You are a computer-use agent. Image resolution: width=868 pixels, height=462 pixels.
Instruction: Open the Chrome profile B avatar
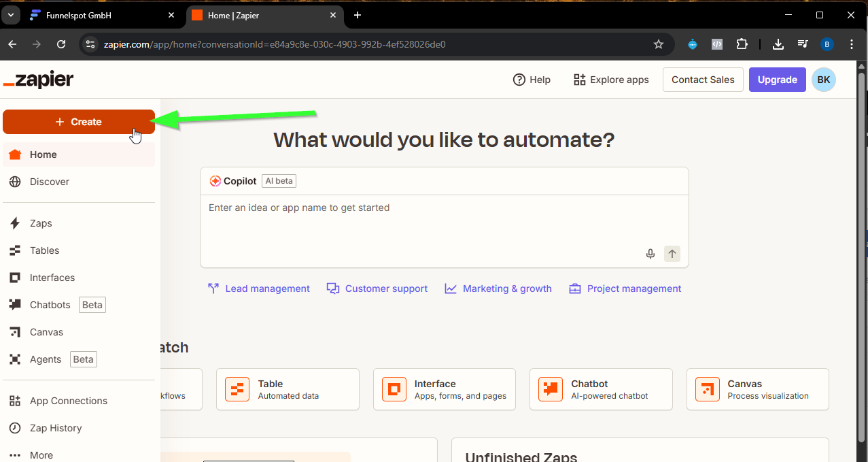827,44
